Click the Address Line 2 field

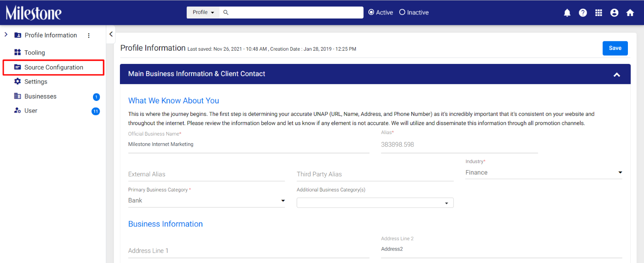coord(502,249)
